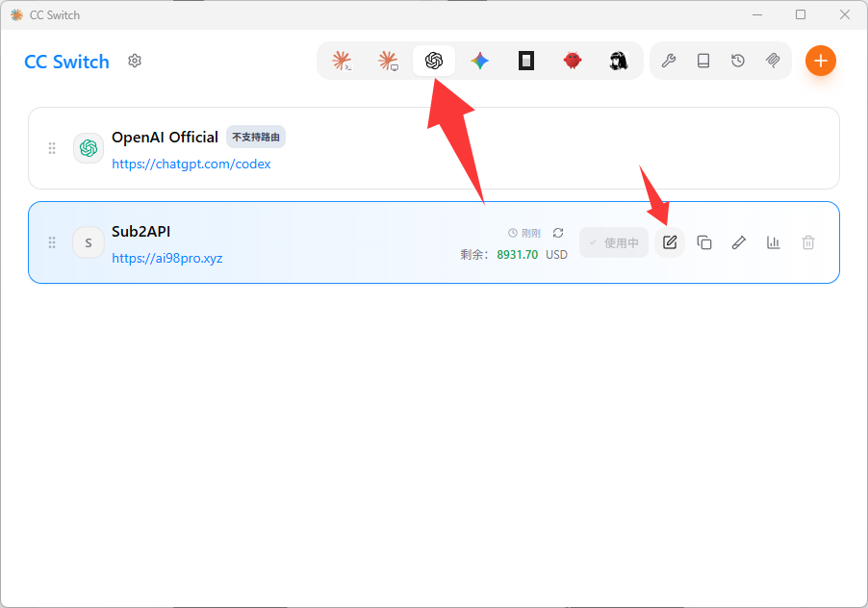Open the Sub2API pen/test icon
This screenshot has height=608, width=868.
[x=739, y=242]
